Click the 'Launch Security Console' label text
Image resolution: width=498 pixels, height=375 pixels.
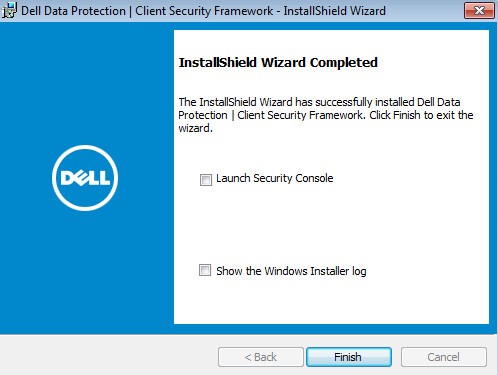(275, 178)
